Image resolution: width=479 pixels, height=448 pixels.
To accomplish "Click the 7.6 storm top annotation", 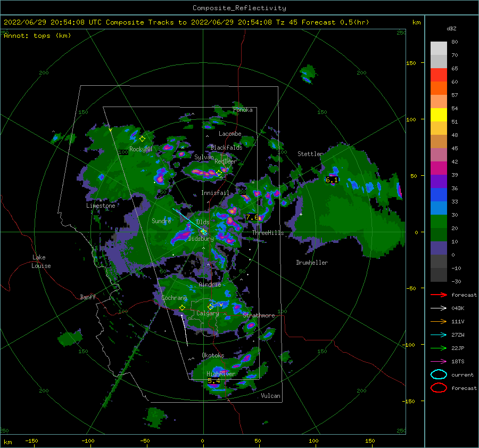I will click(252, 217).
